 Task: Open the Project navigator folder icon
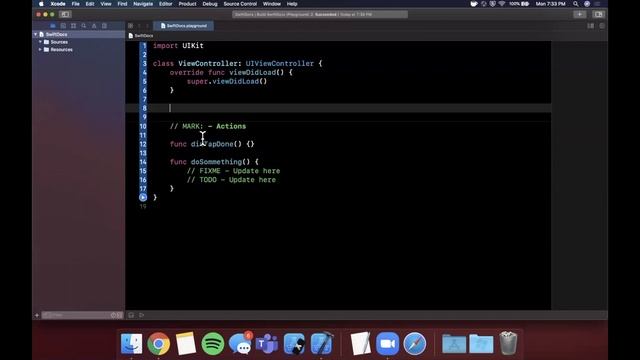pos(53,26)
